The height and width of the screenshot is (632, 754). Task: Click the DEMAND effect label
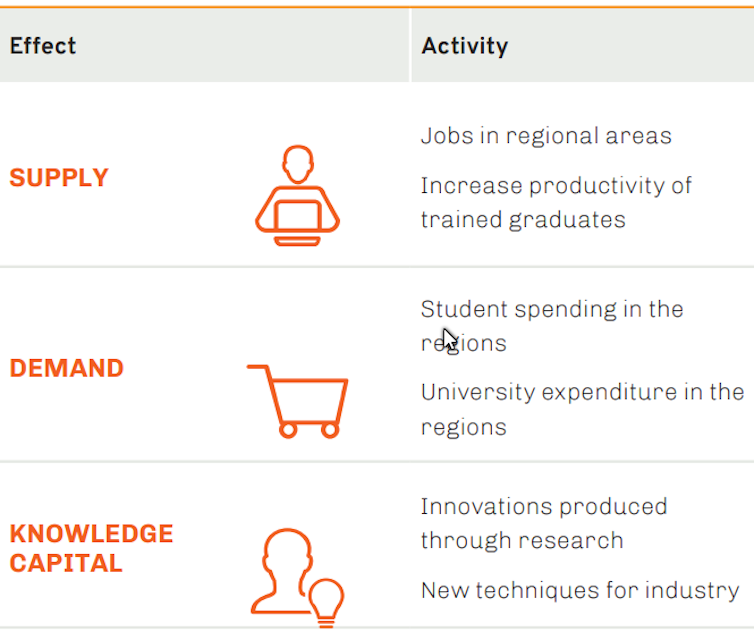click(x=67, y=368)
